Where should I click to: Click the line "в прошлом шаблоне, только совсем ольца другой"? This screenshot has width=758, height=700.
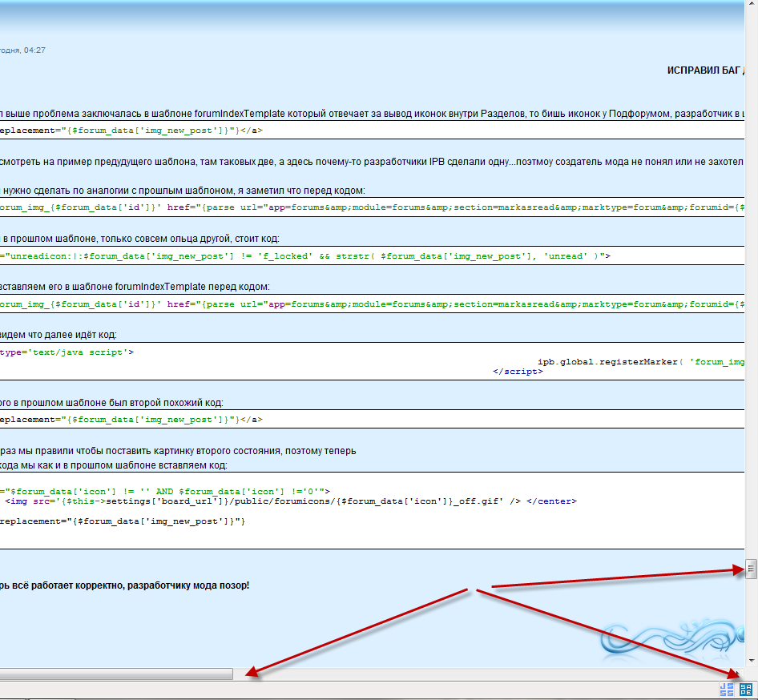[141, 239]
